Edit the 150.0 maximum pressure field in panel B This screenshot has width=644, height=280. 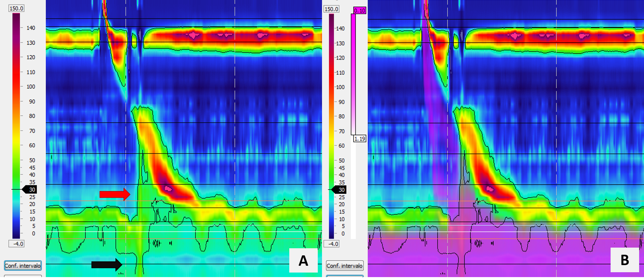tap(331, 9)
